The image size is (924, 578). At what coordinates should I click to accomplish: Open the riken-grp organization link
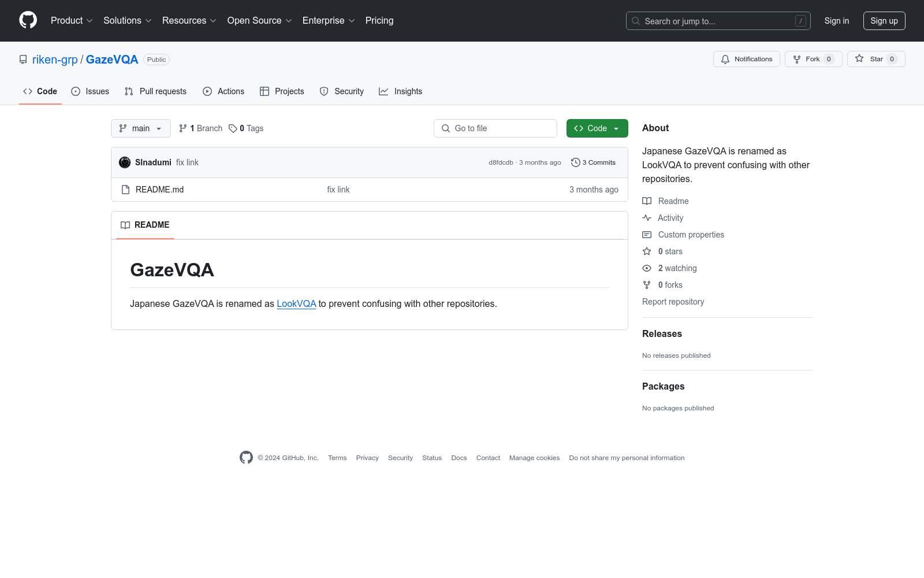coord(55,60)
